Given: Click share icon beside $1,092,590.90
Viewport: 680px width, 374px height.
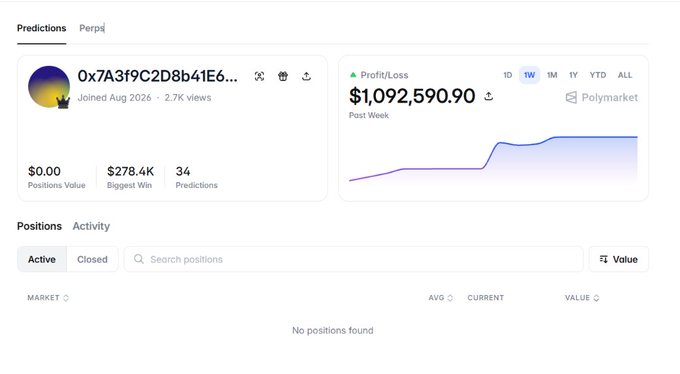Looking at the screenshot, I should (x=488, y=96).
